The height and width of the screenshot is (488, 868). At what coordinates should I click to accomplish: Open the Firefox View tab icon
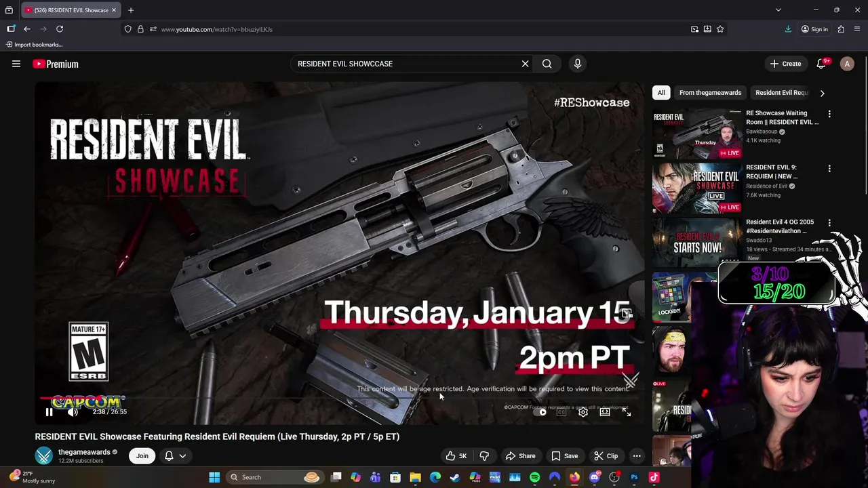click(x=9, y=10)
